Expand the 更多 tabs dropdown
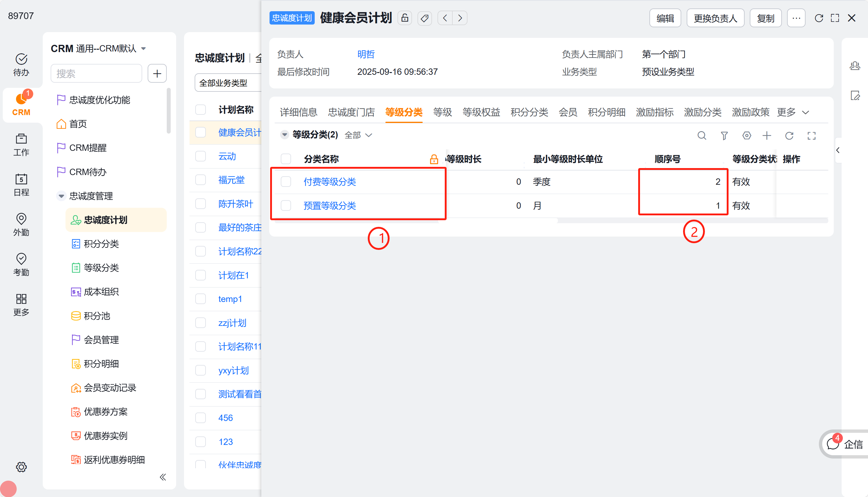This screenshot has height=497, width=868. [x=793, y=112]
